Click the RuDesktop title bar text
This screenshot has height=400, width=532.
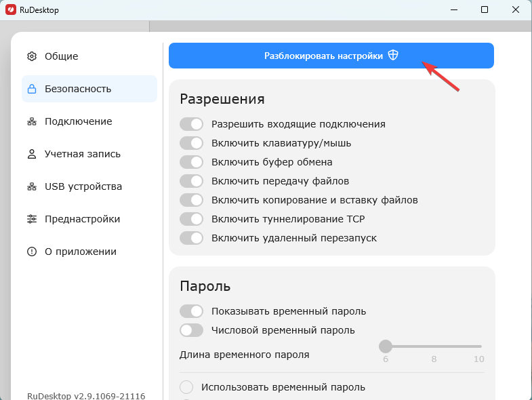[x=39, y=10]
